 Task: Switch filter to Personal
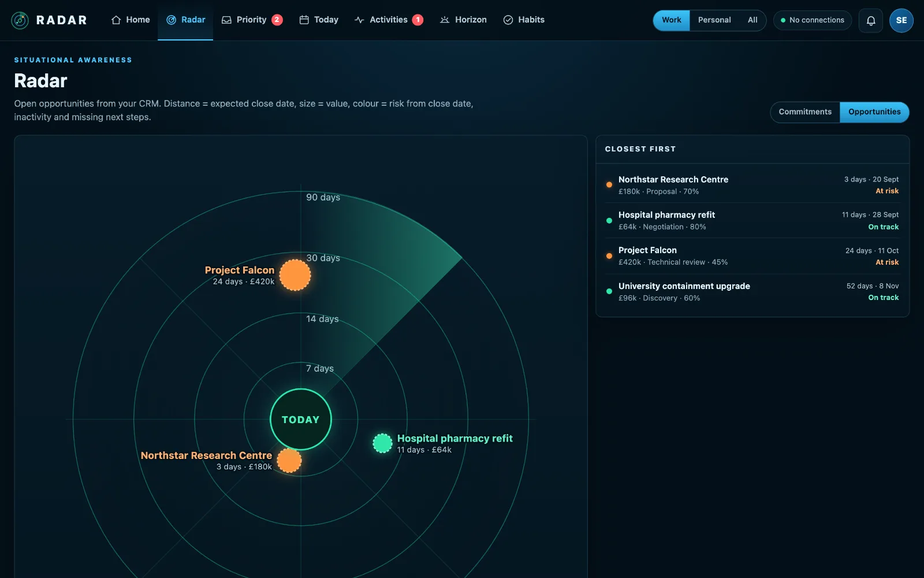coord(714,20)
